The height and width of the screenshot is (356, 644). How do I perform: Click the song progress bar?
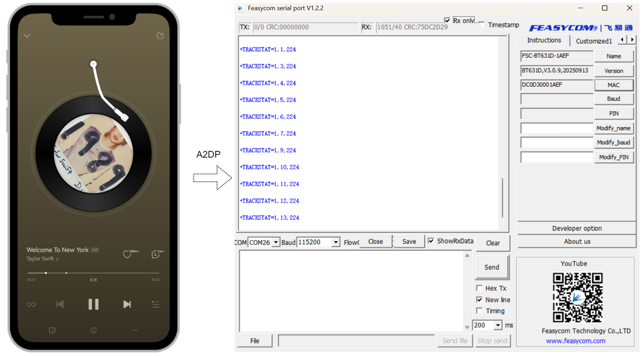93,273
